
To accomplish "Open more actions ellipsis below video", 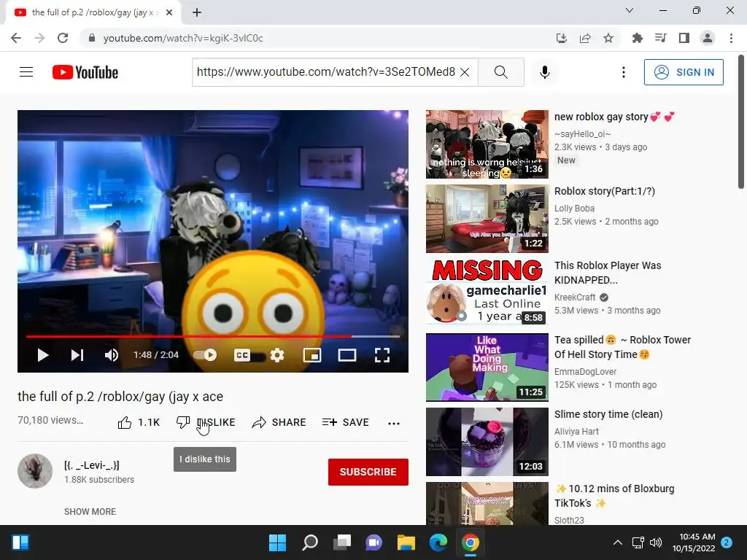I will coord(393,423).
